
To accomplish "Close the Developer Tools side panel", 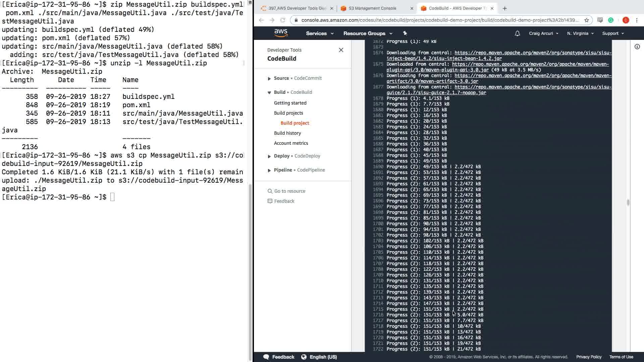I will 341,50.
